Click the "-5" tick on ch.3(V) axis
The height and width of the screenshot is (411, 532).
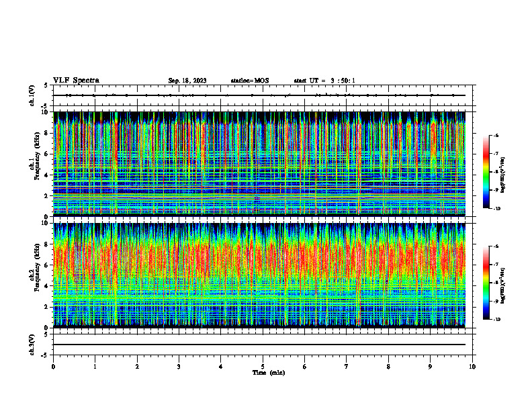(45, 355)
